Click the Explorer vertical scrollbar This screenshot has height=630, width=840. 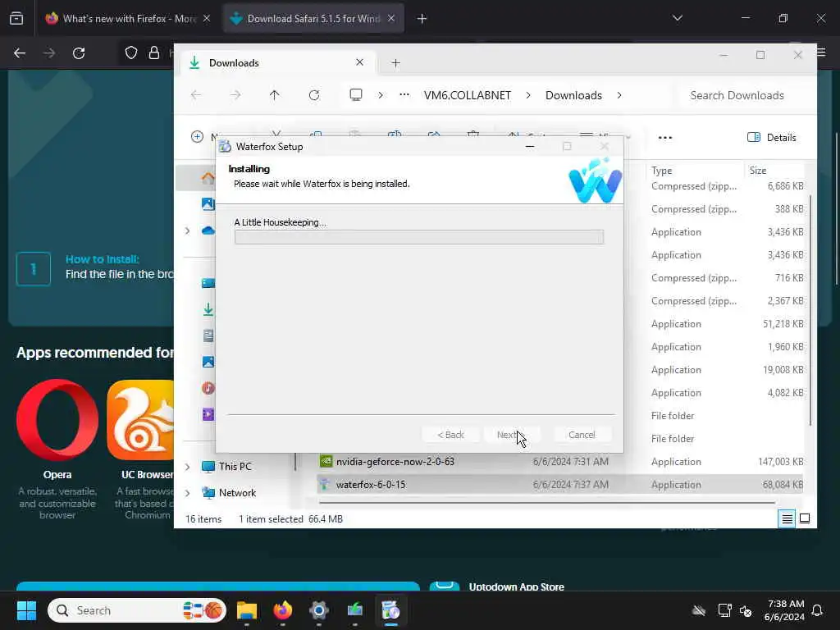click(x=810, y=311)
